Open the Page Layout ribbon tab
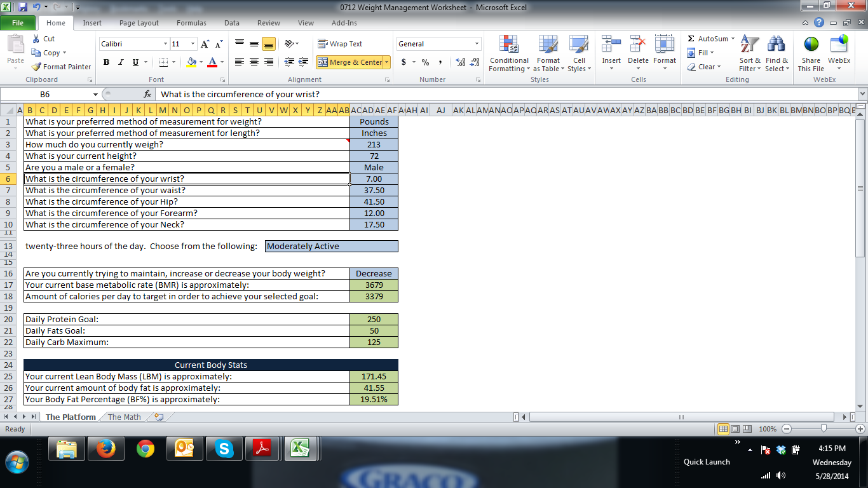This screenshot has height=488, width=868. [x=139, y=23]
